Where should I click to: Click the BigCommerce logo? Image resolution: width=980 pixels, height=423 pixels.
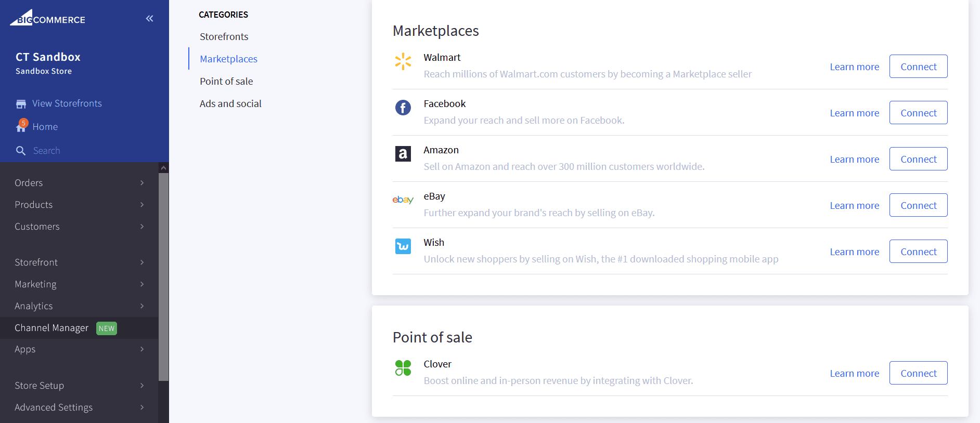47,18
